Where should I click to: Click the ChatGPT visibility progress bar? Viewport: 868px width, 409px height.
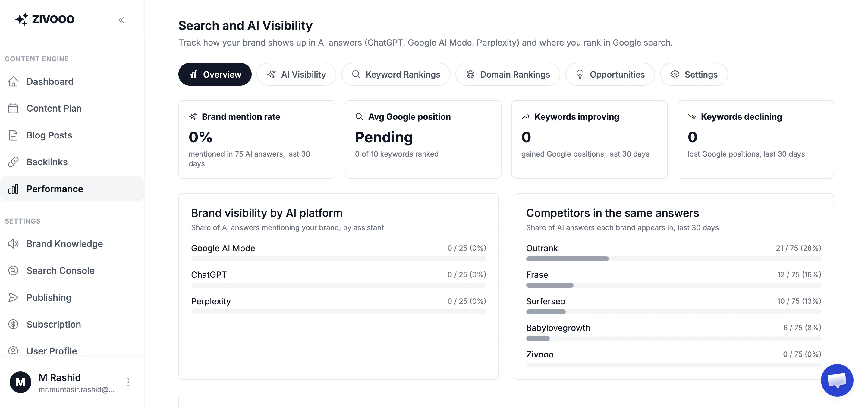point(338,285)
